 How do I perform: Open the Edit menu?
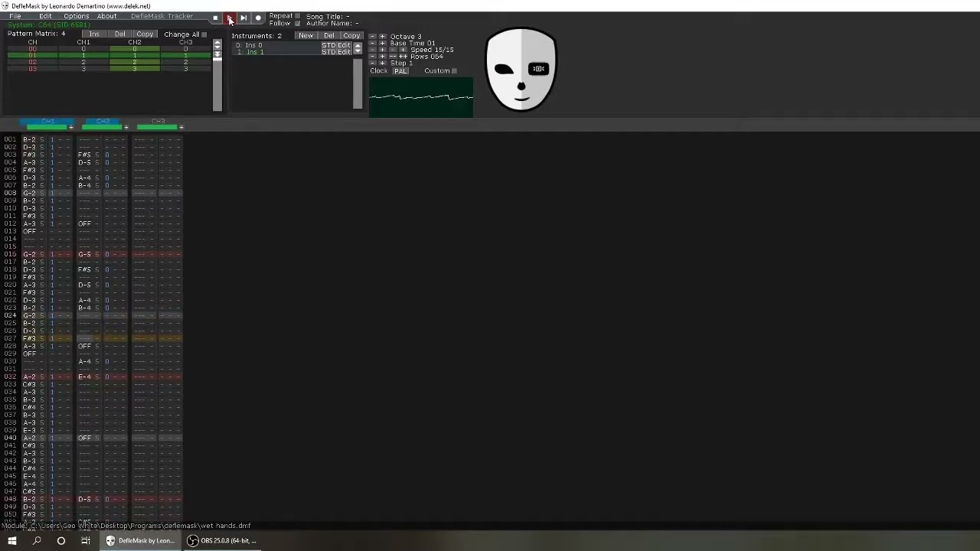[46, 16]
